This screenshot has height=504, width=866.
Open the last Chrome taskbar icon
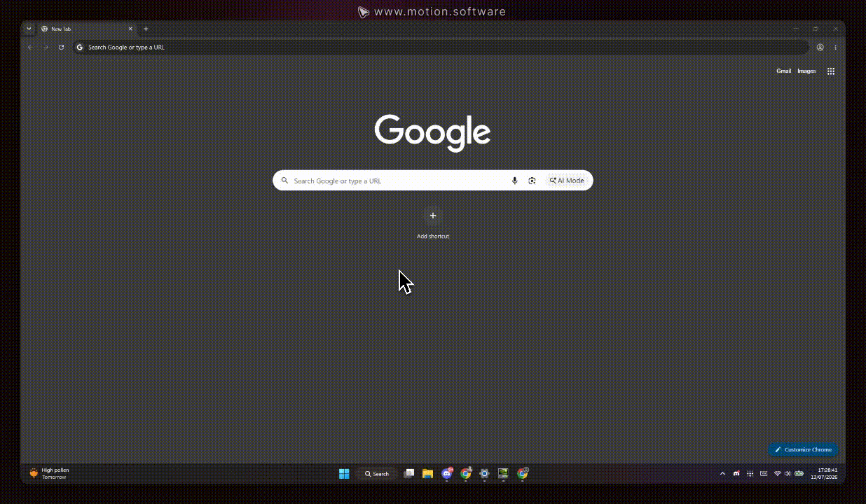(x=523, y=474)
